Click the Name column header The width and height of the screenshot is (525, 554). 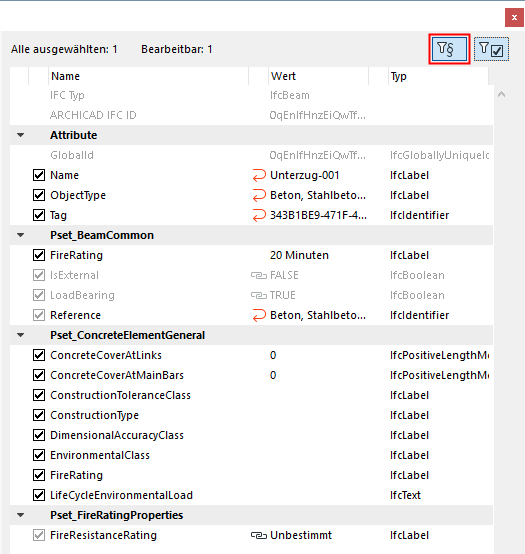click(148, 76)
